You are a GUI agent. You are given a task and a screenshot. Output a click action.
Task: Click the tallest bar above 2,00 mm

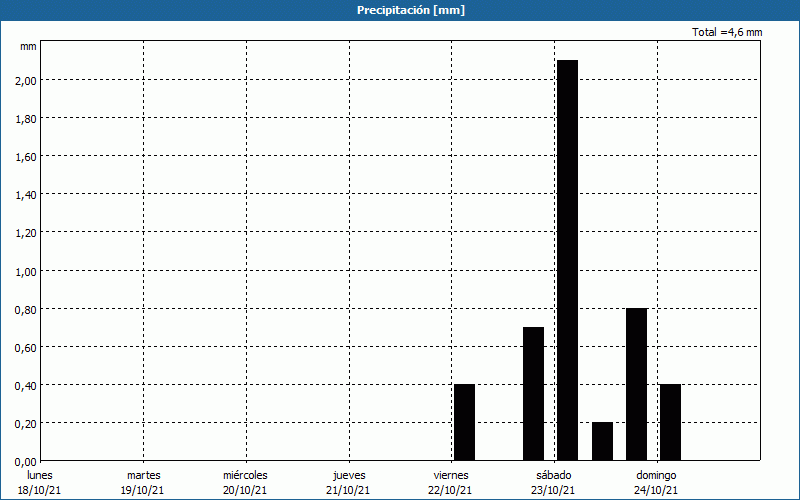coord(567,260)
